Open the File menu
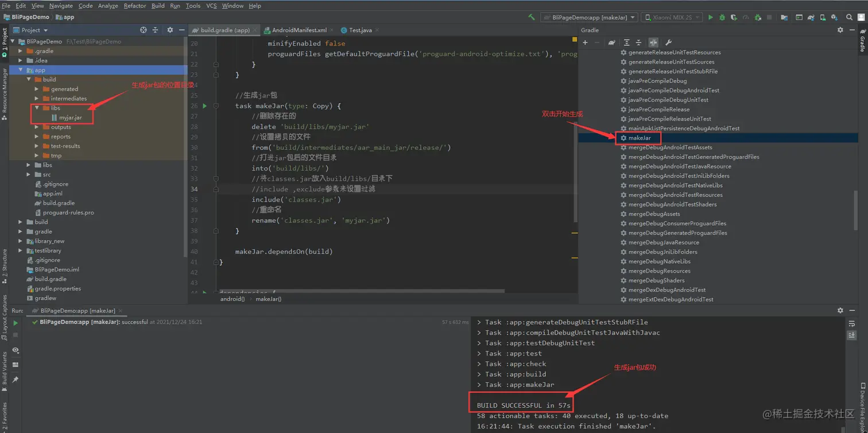Viewport: 868px width, 433px height. pyautogui.click(x=6, y=6)
